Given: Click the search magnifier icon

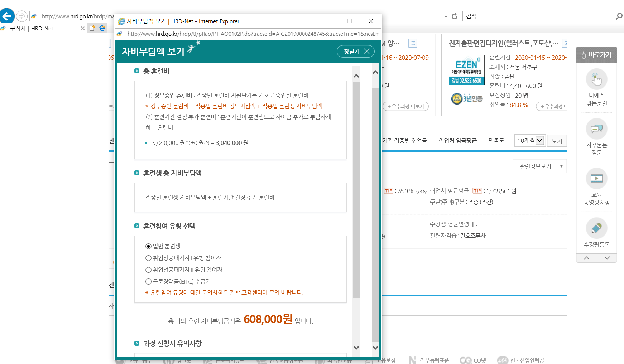Looking at the screenshot, I should pos(619,16).
